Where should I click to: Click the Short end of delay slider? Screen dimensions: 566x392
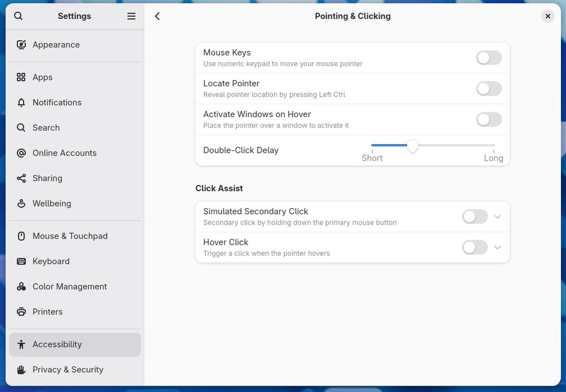[372, 158]
